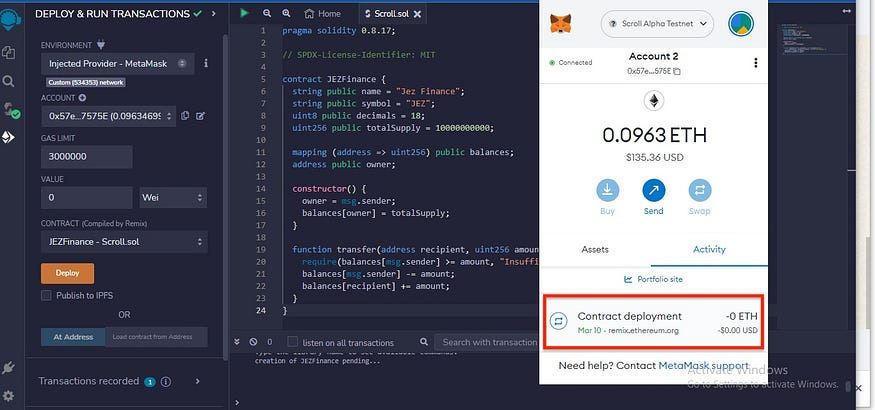Open Scroll Alpha Testnet network dropdown

(657, 24)
